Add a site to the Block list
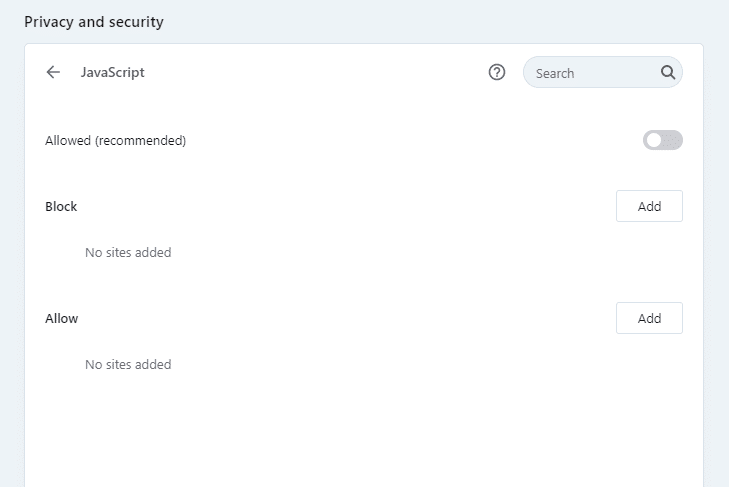729x487 pixels. click(x=649, y=206)
